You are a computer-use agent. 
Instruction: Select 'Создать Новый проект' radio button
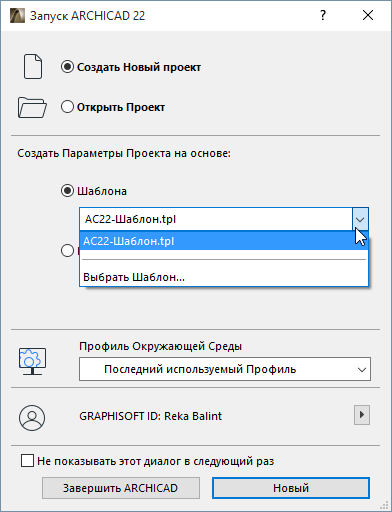pos(67,67)
